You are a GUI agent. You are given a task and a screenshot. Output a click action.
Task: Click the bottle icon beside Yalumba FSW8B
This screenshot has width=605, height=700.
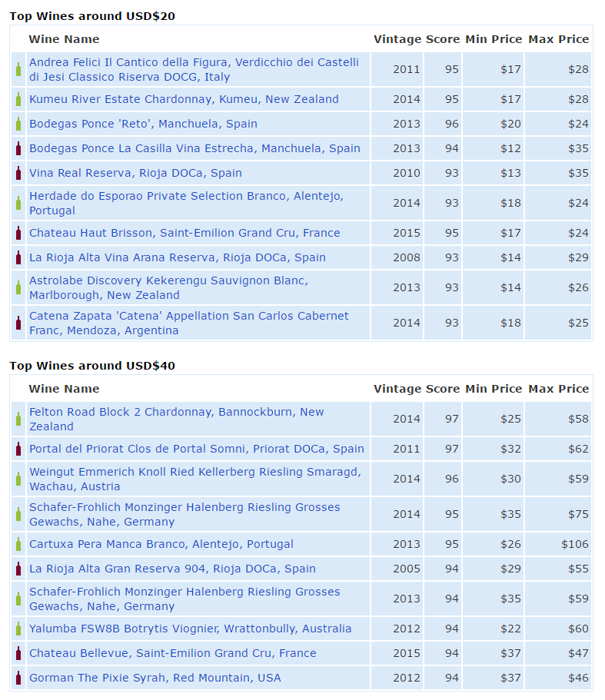[18, 628]
